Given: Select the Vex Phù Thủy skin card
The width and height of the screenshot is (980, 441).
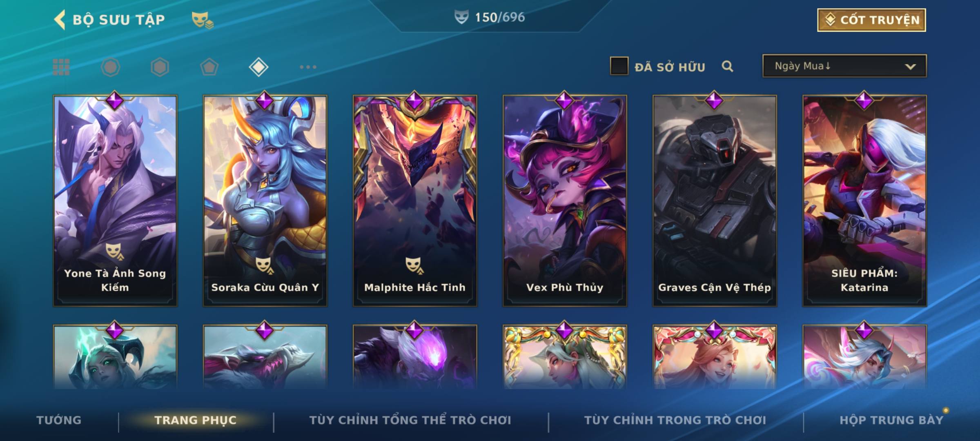Looking at the screenshot, I should pyautogui.click(x=565, y=200).
